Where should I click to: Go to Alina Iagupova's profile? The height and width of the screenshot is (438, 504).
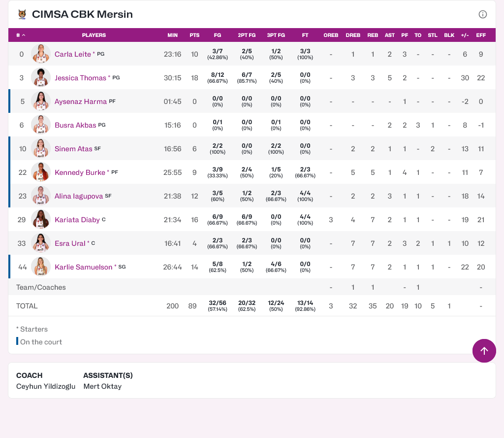pyautogui.click(x=79, y=196)
